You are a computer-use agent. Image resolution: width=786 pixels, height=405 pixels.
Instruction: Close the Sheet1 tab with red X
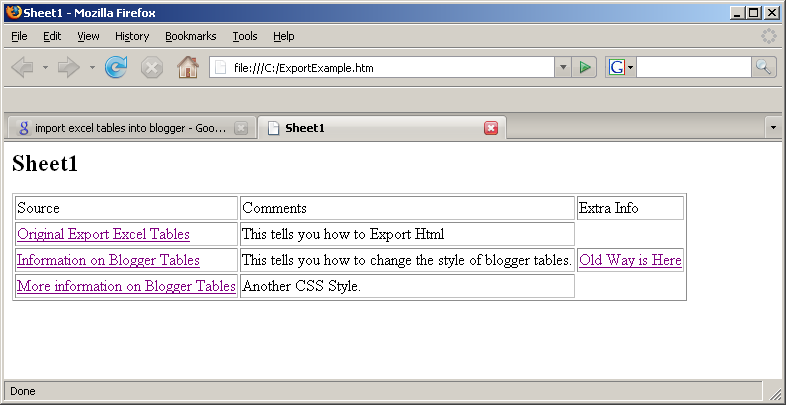[491, 128]
